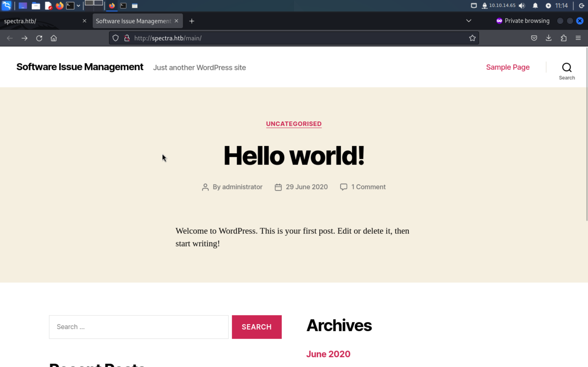Open tracking protection shield icon
Screen dimensions: 588x367
115,38
